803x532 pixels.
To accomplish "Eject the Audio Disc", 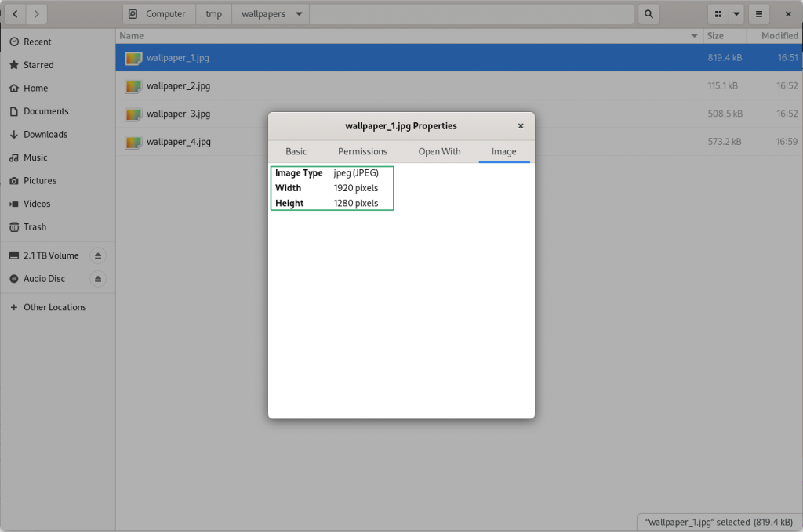I will 97,279.
